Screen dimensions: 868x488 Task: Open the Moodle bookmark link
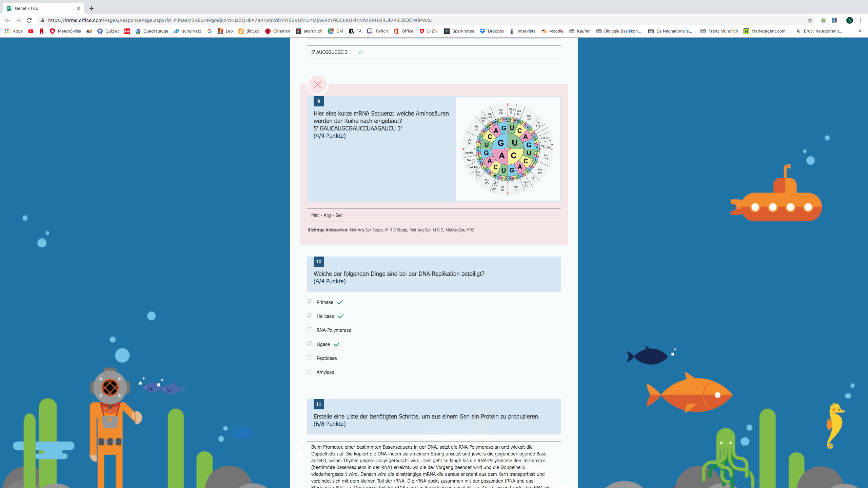tap(552, 31)
